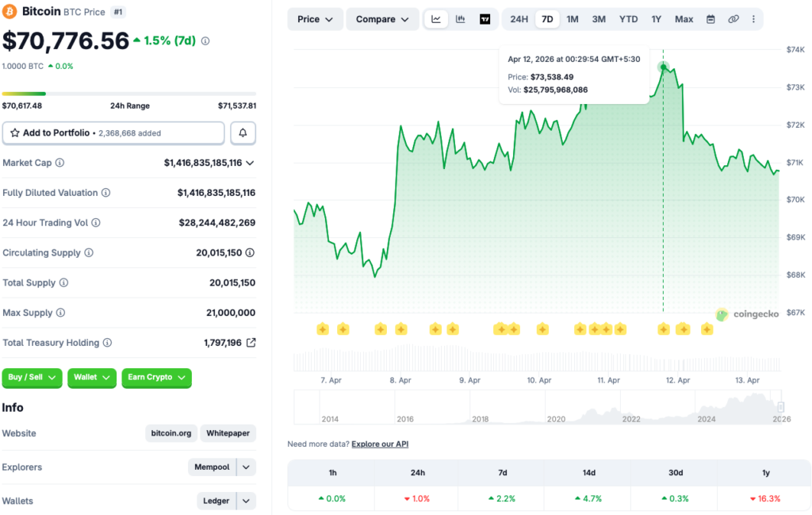Click Add to Portfolio button
This screenshot has width=812, height=515.
[x=113, y=133]
